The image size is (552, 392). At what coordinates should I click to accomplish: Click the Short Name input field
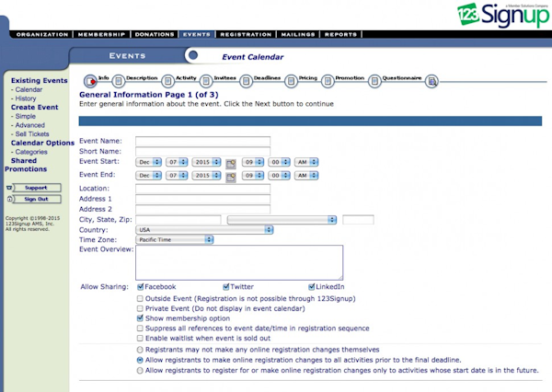(202, 151)
